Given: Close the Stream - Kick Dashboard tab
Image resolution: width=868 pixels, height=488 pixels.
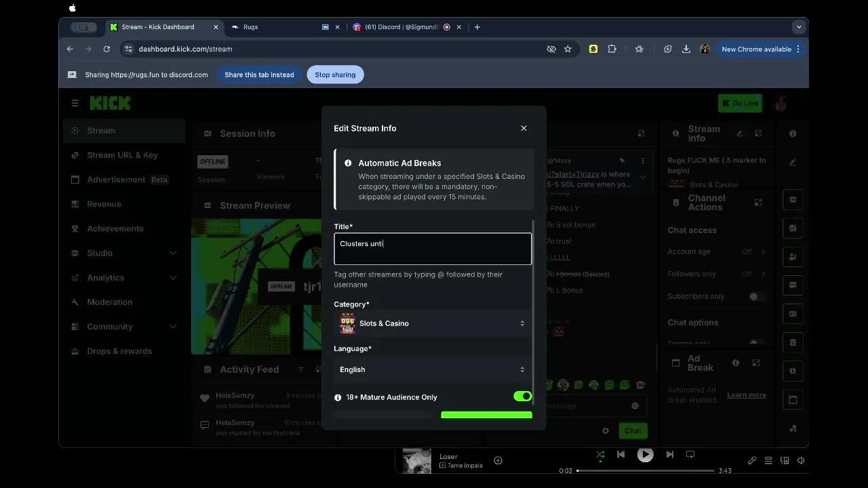Looking at the screenshot, I should click(x=216, y=27).
